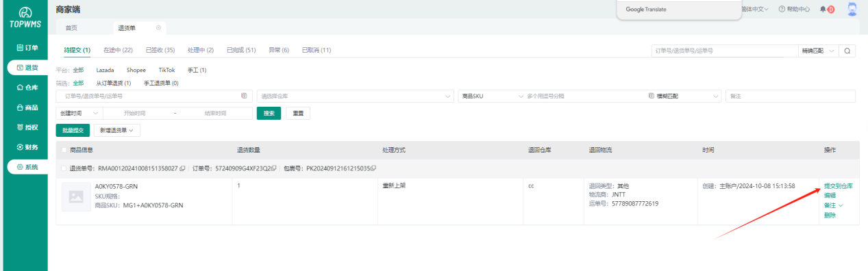Click the 备注 remark input field
This screenshot has width=868, height=271.
791,96
